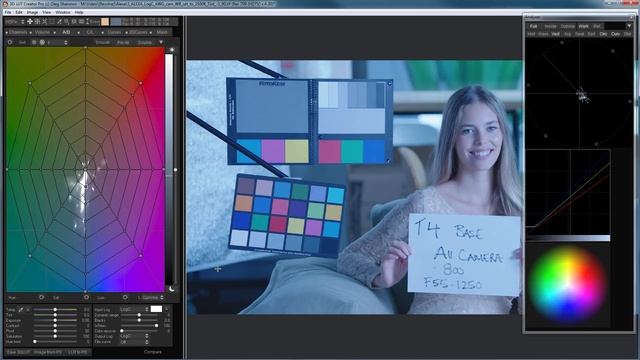Screen dimensions: 640x360
Task: Click the Hue circle reset icon
Action: click(41, 297)
